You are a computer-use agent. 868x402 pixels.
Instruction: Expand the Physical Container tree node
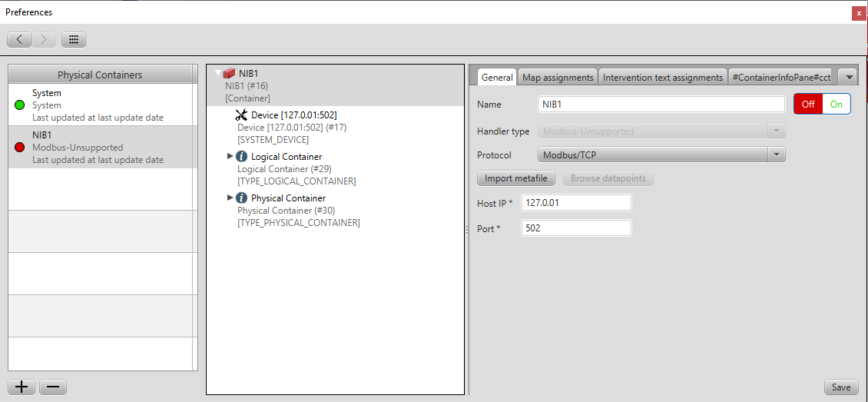pos(230,198)
